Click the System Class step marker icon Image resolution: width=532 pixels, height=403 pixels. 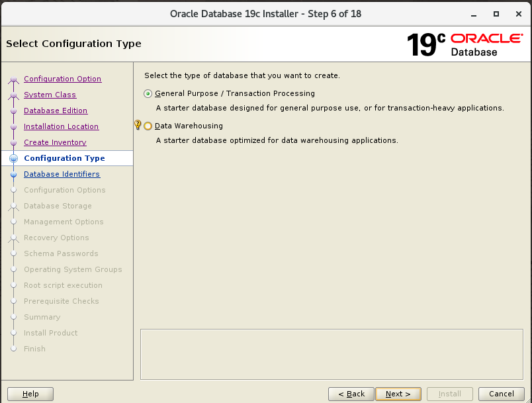[x=14, y=95]
